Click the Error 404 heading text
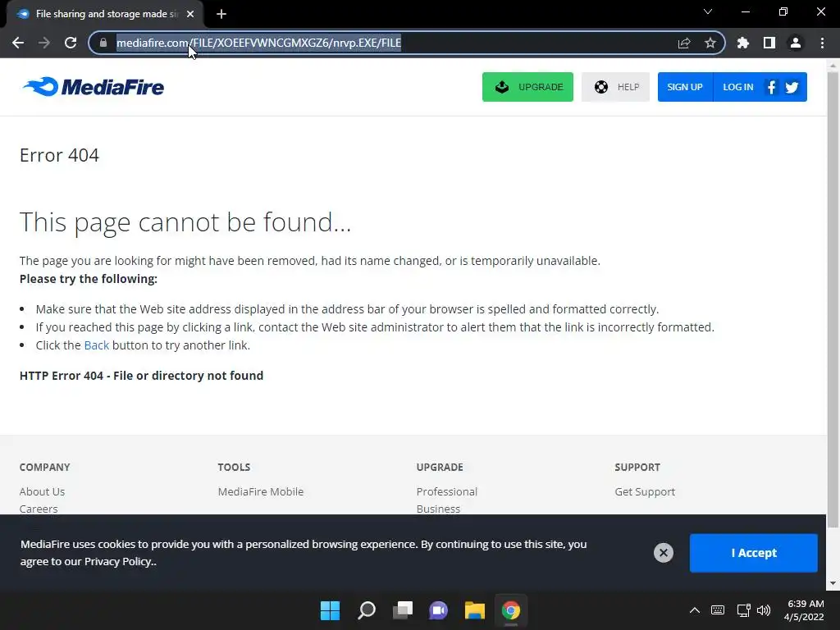This screenshot has width=840, height=630. (x=59, y=155)
